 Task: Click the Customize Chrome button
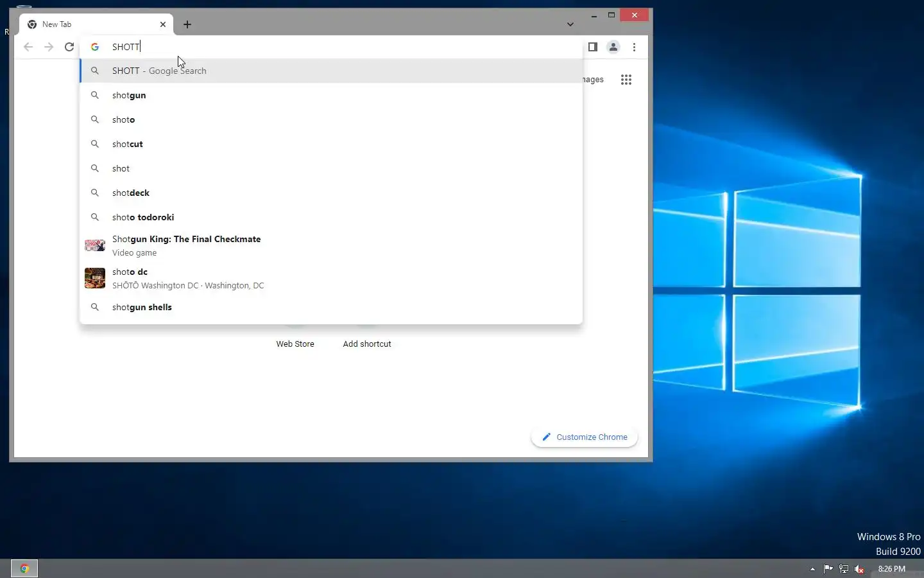[585, 437]
